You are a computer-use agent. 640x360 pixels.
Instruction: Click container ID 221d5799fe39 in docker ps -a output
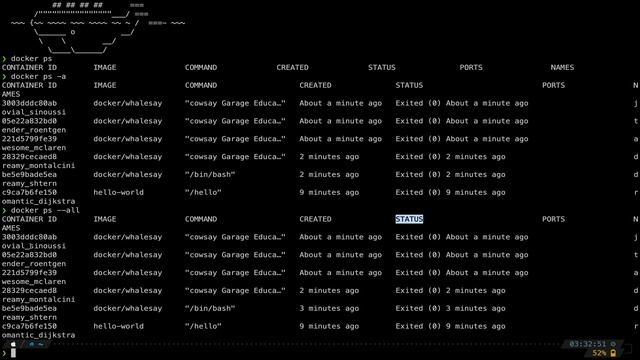click(x=29, y=139)
